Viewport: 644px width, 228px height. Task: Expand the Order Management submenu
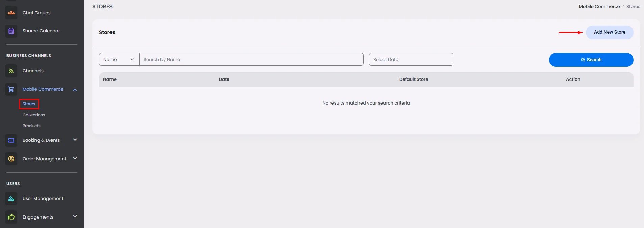[75, 158]
